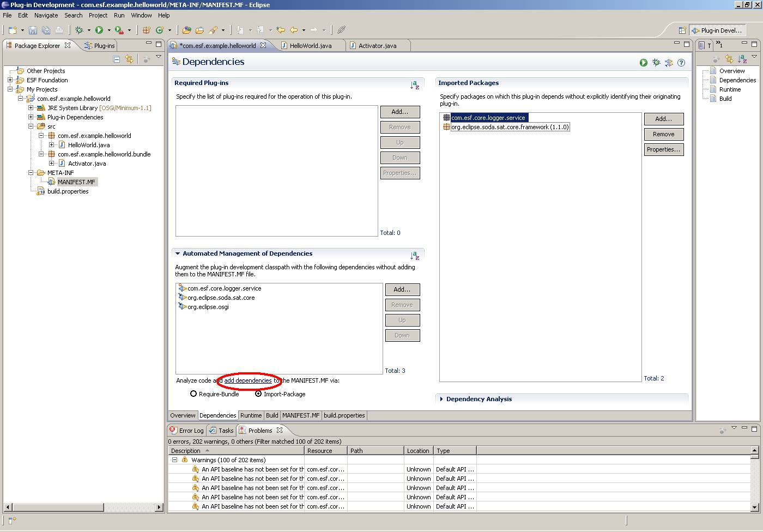
Task: Click Add button for Imported Packages
Action: (x=664, y=119)
